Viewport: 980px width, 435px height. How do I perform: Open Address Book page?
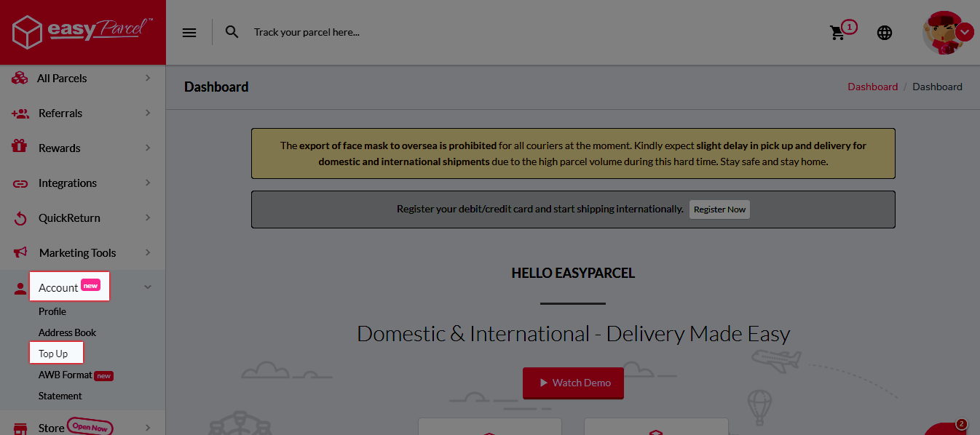click(68, 332)
